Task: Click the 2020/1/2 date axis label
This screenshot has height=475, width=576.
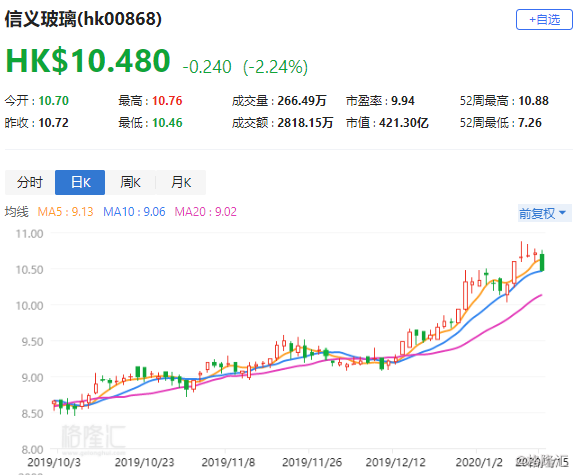Action: [x=479, y=462]
